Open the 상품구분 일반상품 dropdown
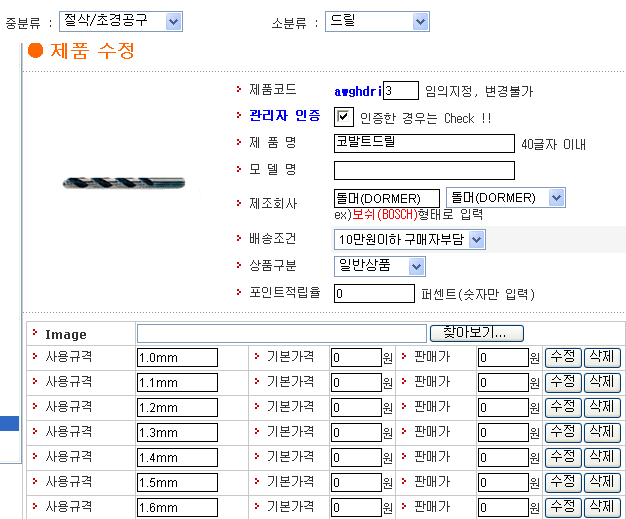The height and width of the screenshot is (519, 626). click(379, 266)
